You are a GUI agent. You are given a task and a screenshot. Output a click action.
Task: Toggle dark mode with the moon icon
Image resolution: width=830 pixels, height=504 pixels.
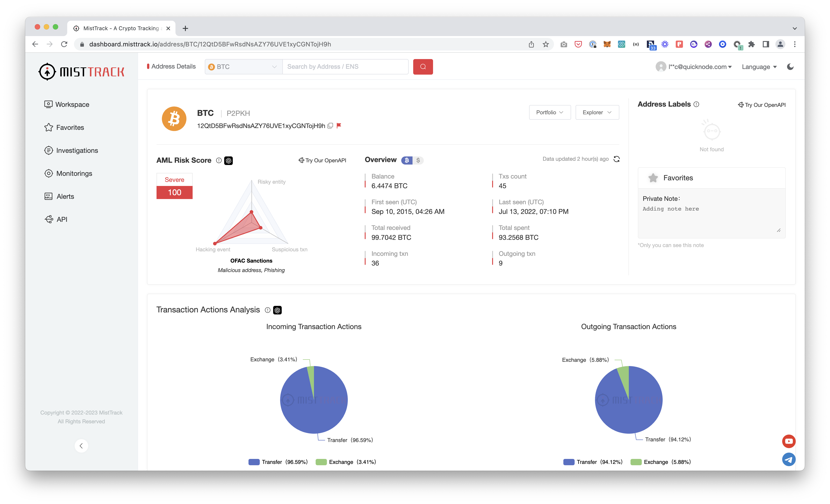790,67
